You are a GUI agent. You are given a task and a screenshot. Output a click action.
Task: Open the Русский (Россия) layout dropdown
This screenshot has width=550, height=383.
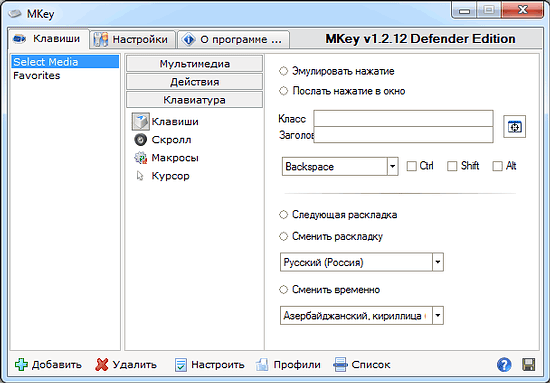point(437,262)
